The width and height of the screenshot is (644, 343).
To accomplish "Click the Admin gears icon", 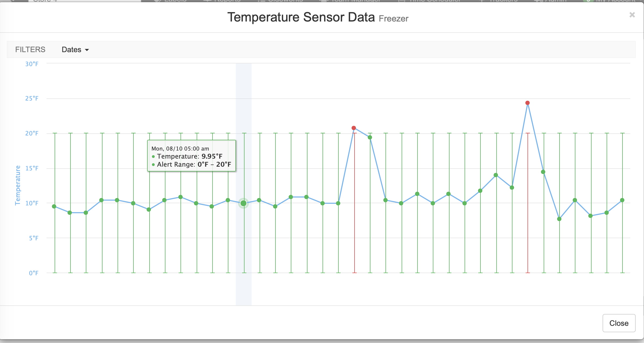I will click(x=537, y=1).
